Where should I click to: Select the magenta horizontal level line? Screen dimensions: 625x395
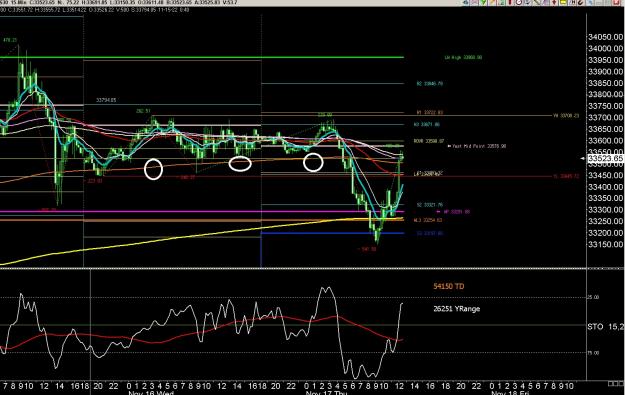tap(202, 212)
